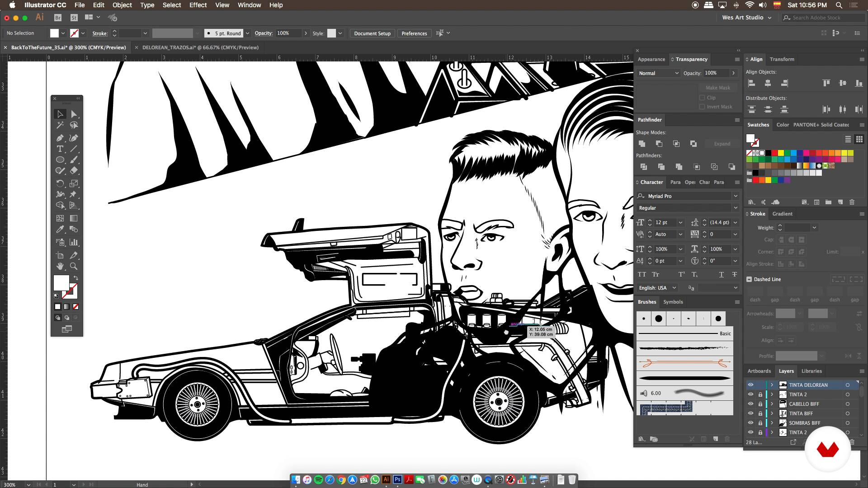Choose the Zoom tool
Image resolution: width=868 pixels, height=488 pixels.
click(74, 266)
